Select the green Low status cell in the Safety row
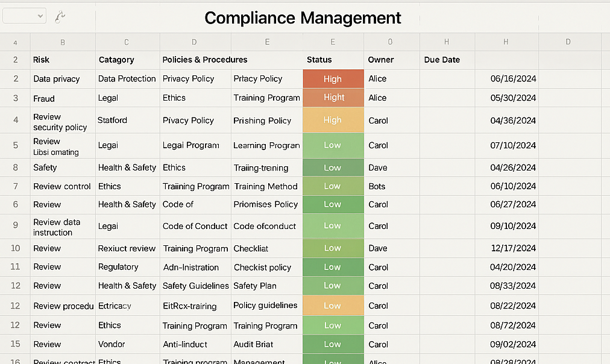The image size is (610, 364). [x=333, y=167]
